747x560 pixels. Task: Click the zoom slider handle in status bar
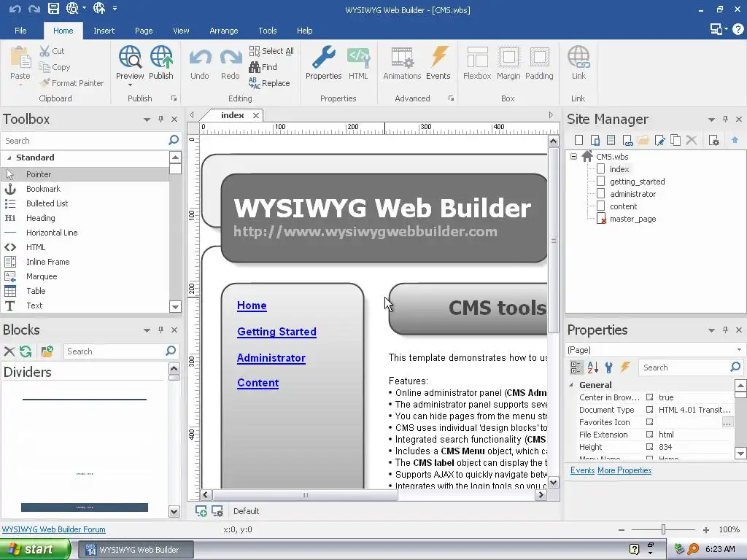(663, 529)
